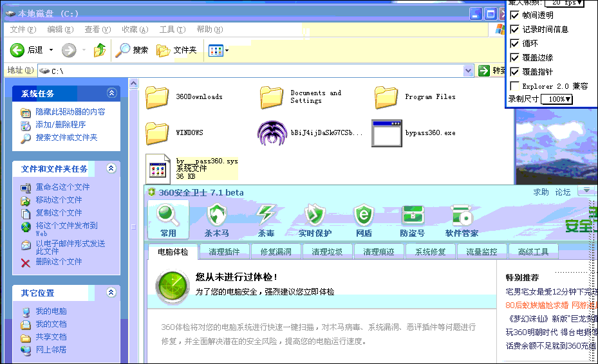Open 防盗号 anti-theft icon
Image resolution: width=598 pixels, height=364 pixels.
pyautogui.click(x=413, y=215)
